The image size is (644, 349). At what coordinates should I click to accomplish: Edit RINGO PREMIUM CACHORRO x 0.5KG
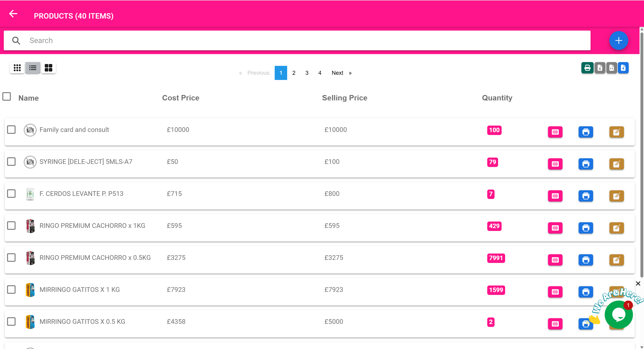616,260
